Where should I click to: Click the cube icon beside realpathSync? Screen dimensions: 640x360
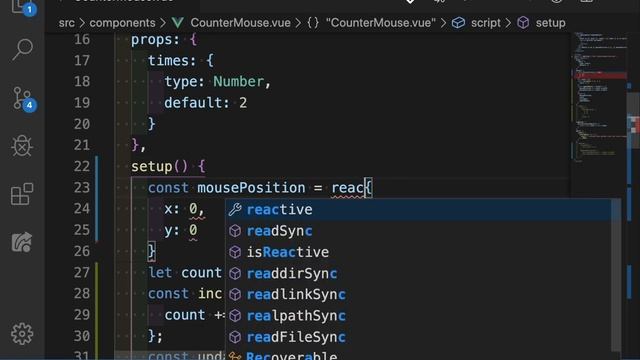[235, 316]
